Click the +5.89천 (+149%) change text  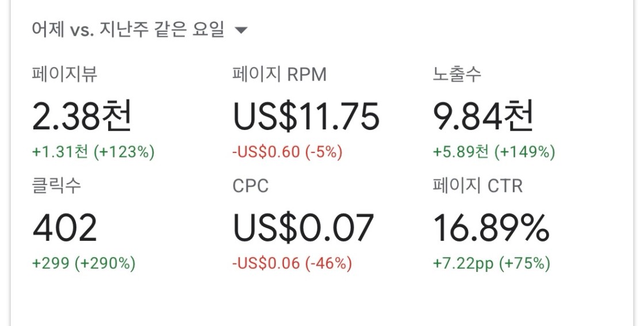tap(494, 152)
